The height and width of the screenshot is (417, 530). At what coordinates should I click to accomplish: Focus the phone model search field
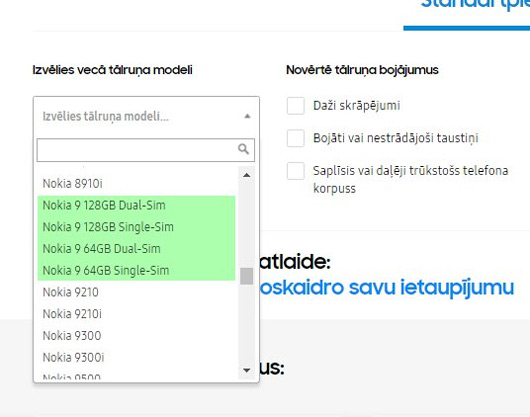(x=146, y=150)
